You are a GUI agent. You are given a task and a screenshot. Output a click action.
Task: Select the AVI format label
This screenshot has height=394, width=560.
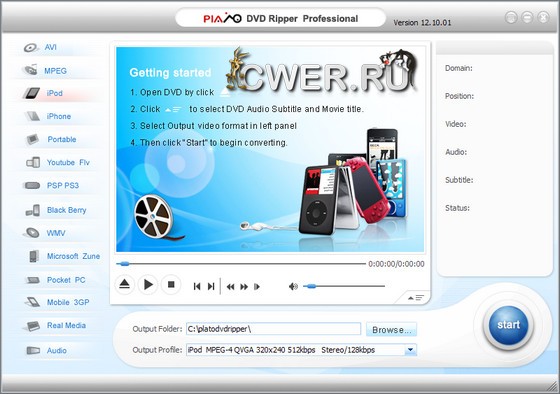tap(51, 47)
